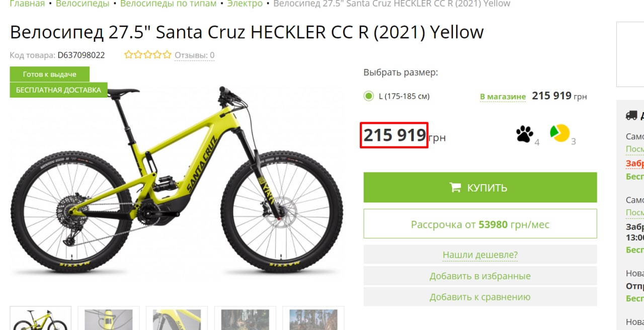Click Рассрочка от 53980 грн/мес button
The height and width of the screenshot is (330, 644).
[480, 224]
